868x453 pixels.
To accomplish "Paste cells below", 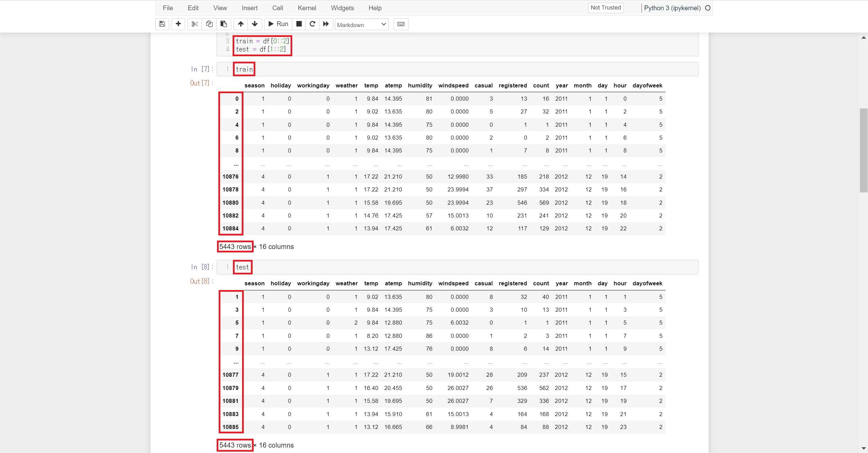I will tap(224, 24).
